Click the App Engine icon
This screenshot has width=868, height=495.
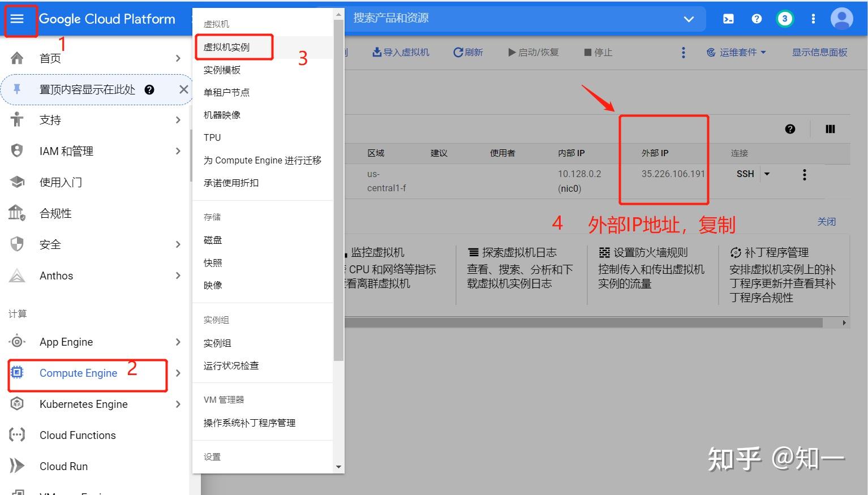tap(17, 342)
